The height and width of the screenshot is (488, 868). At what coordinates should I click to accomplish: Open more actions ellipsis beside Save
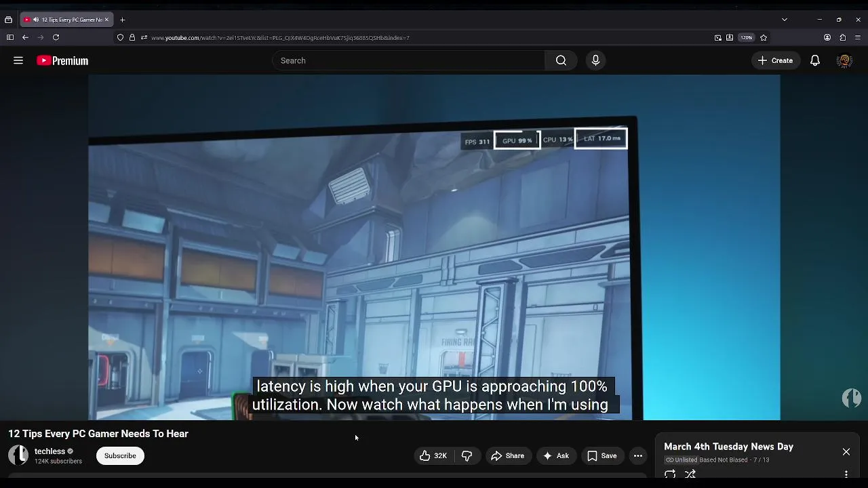pyautogui.click(x=637, y=455)
